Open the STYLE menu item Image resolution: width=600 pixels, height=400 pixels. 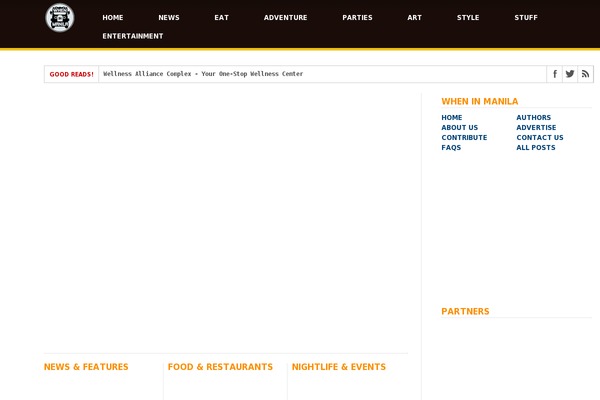coord(468,18)
